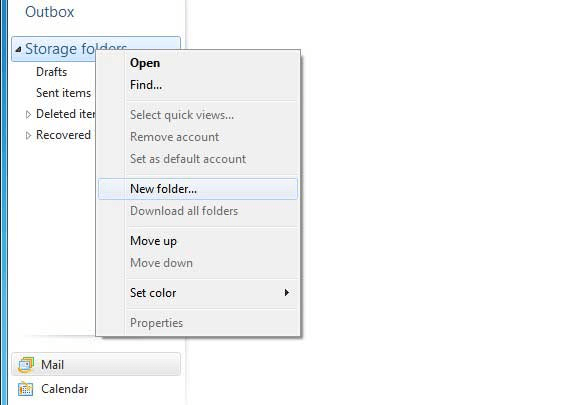
Task: Open the Drafts folder
Action: coord(52,72)
